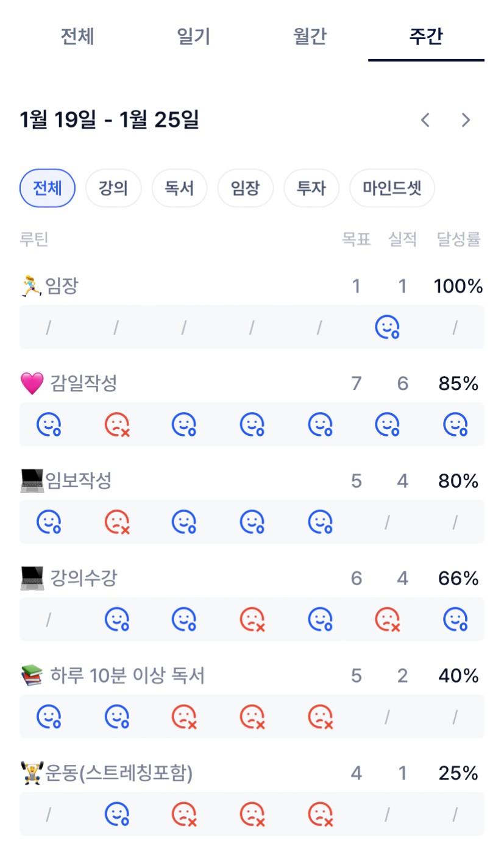Go to previous week with left chevron

(425, 120)
